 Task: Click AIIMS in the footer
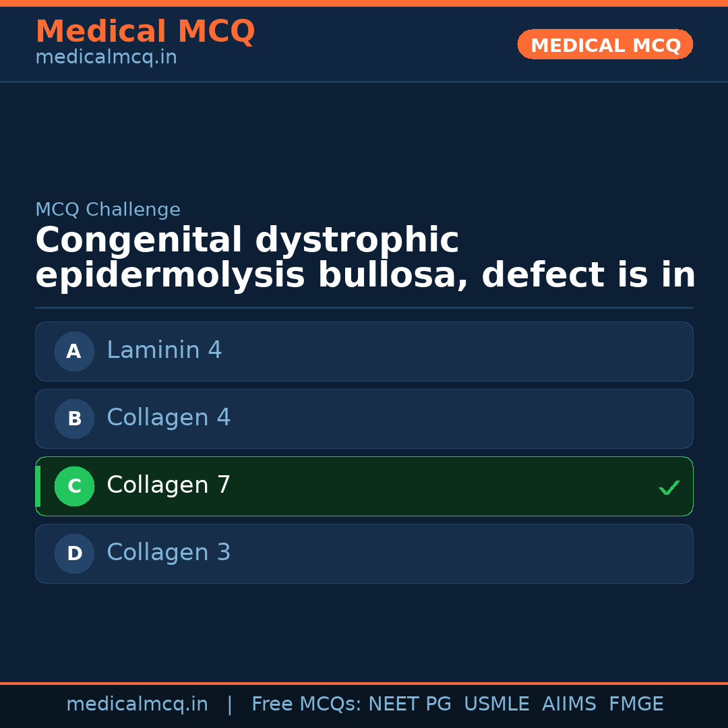[x=569, y=704]
